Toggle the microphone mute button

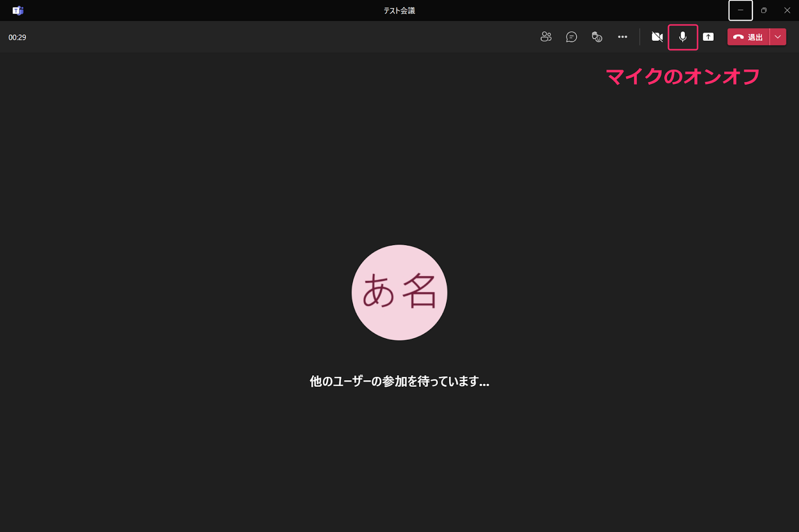pos(683,37)
